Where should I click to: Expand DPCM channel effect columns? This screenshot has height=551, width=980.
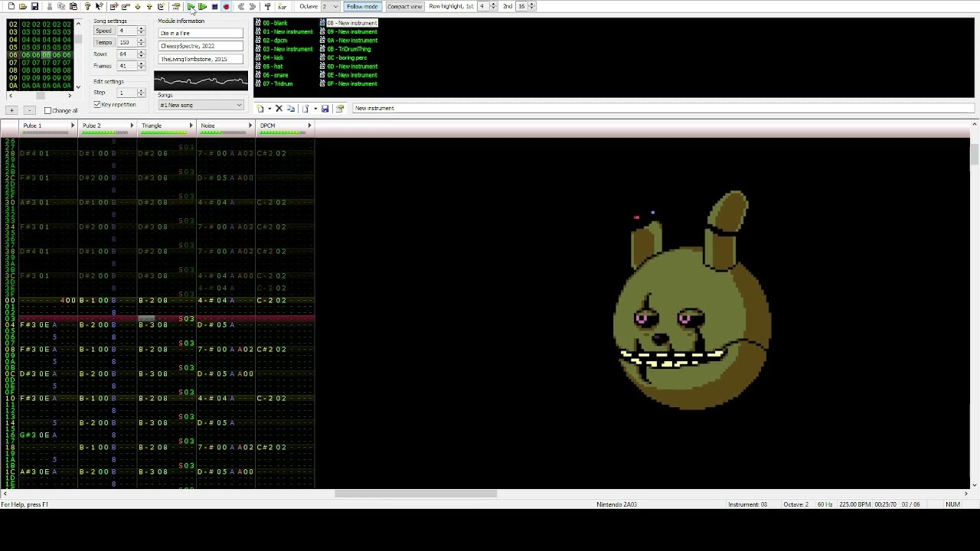pos(309,126)
